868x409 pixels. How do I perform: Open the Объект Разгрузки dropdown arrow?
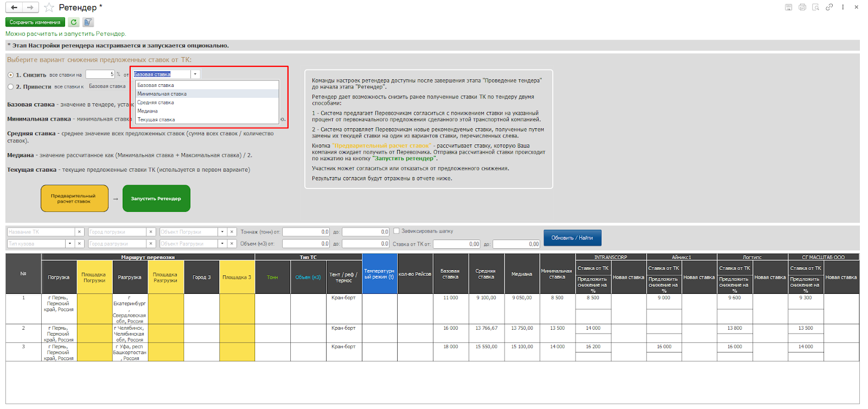pyautogui.click(x=222, y=244)
